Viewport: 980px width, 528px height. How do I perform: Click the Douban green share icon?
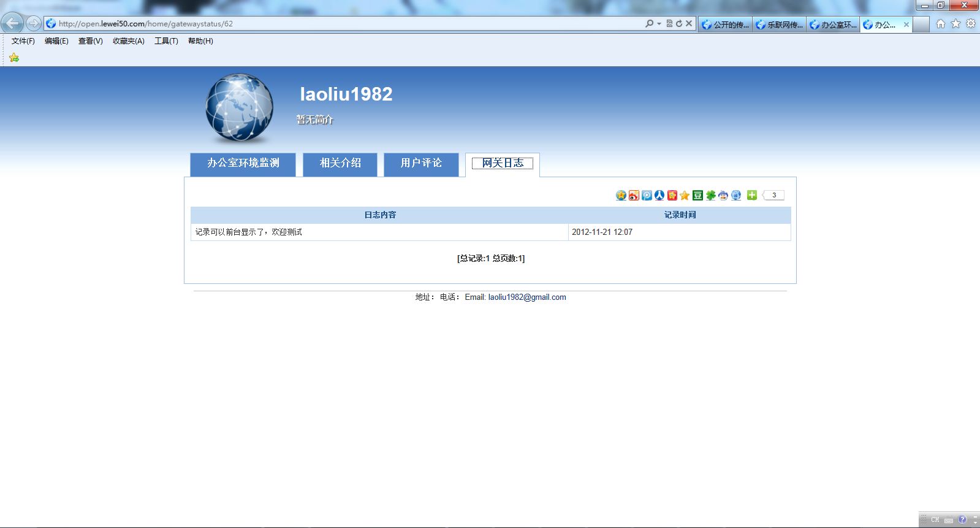697,196
